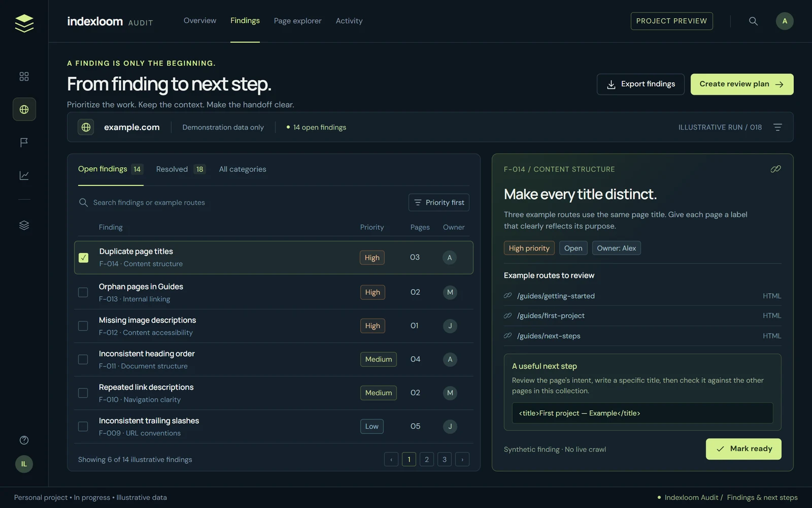812x508 pixels.
Task: Click the Project Preview button
Action: [671, 21]
